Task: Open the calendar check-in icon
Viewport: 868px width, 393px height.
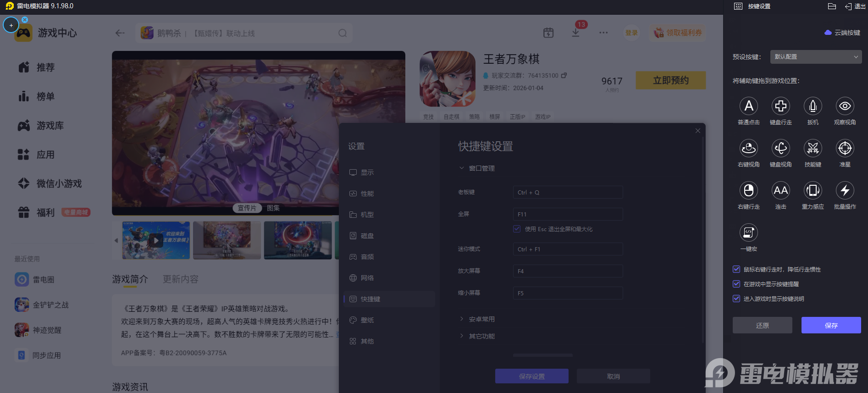Action: coord(548,33)
